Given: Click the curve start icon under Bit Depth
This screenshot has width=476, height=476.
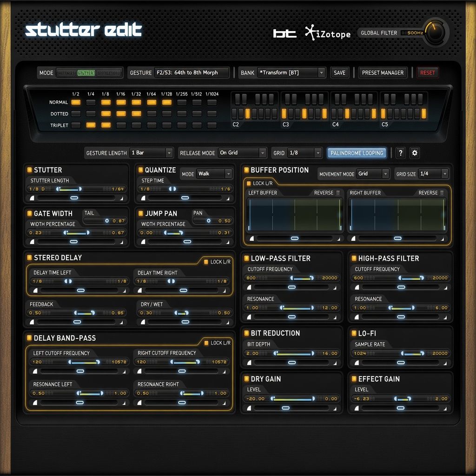Looking at the screenshot, I should click(x=249, y=363).
